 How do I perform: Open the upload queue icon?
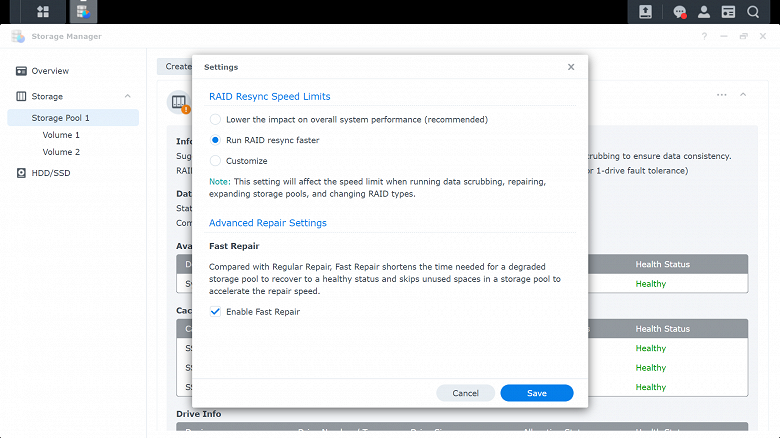click(645, 12)
